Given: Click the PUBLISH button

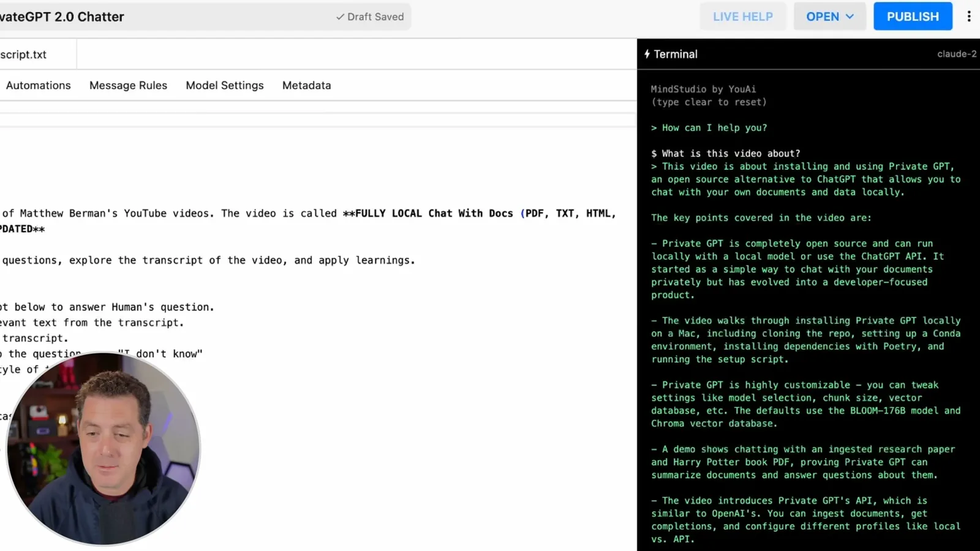Looking at the screenshot, I should pyautogui.click(x=913, y=17).
